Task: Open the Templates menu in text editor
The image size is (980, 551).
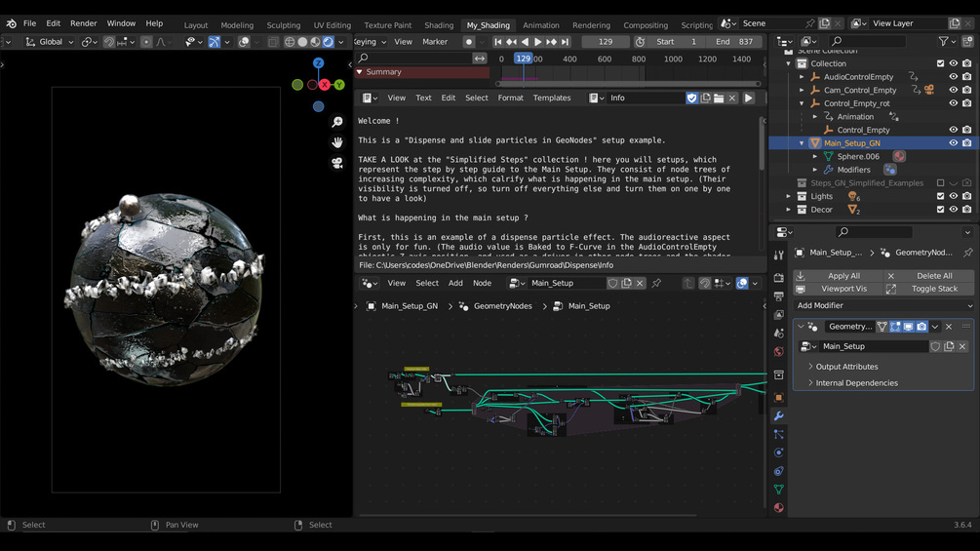Action: coord(551,98)
